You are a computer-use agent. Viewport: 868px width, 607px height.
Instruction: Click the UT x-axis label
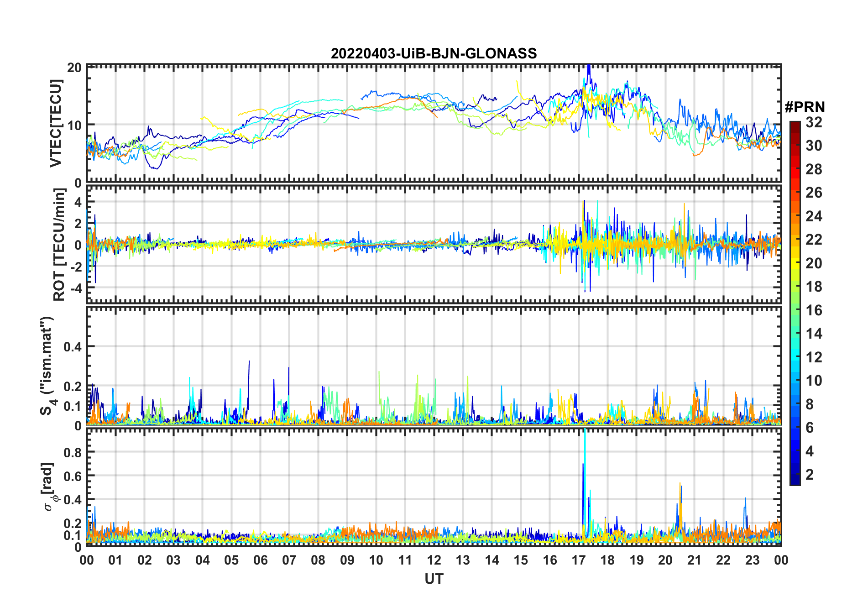coord(434,579)
